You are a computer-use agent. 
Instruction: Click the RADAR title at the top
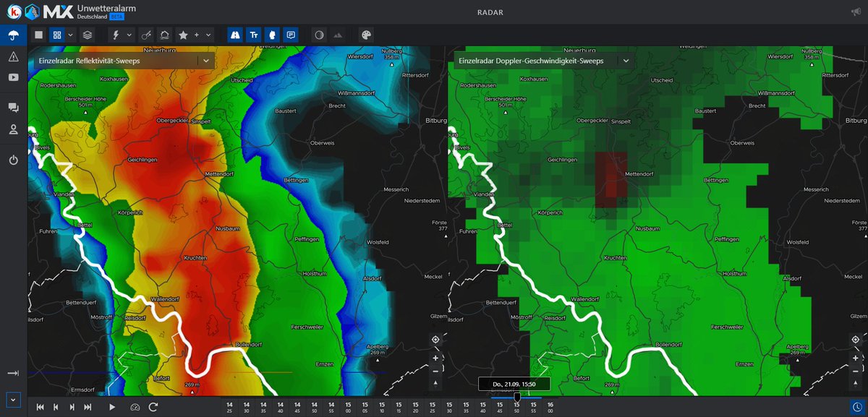click(490, 12)
